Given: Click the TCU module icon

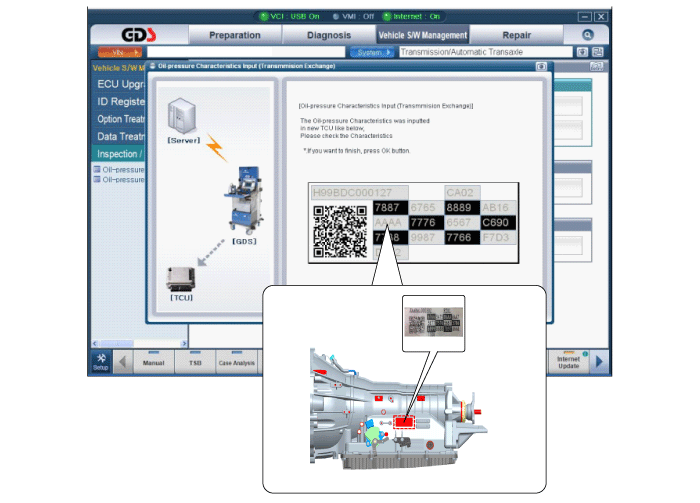Looking at the screenshot, I should 181,278.
